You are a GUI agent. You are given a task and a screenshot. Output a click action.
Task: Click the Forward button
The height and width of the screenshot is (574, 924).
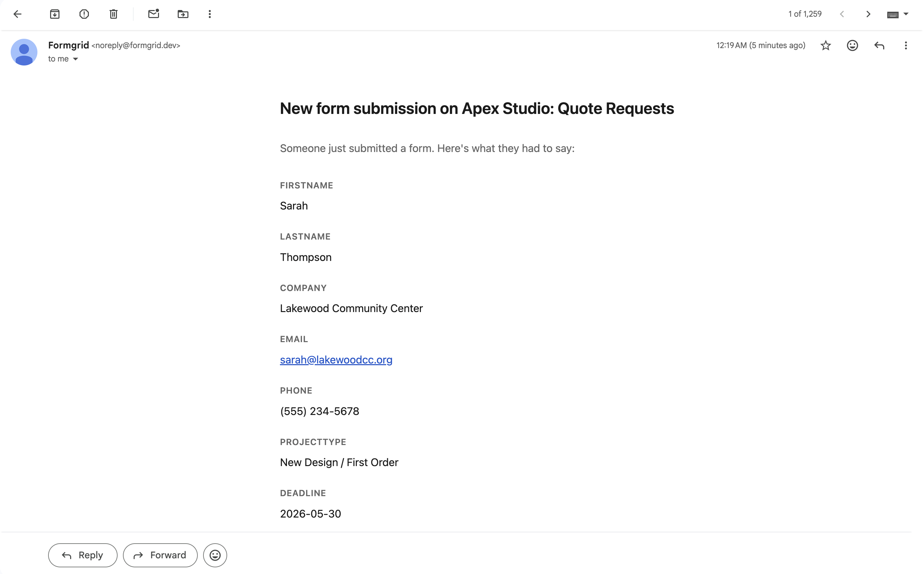point(160,555)
